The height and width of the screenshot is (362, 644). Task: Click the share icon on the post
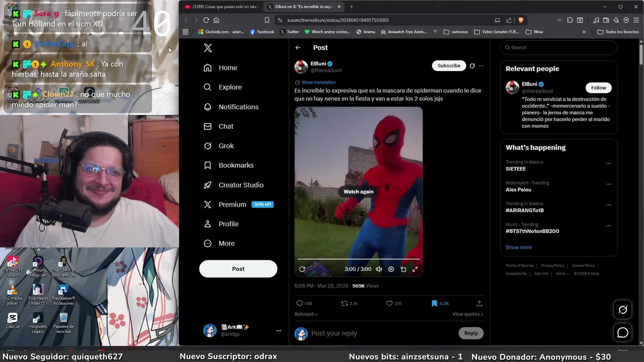tap(479, 304)
